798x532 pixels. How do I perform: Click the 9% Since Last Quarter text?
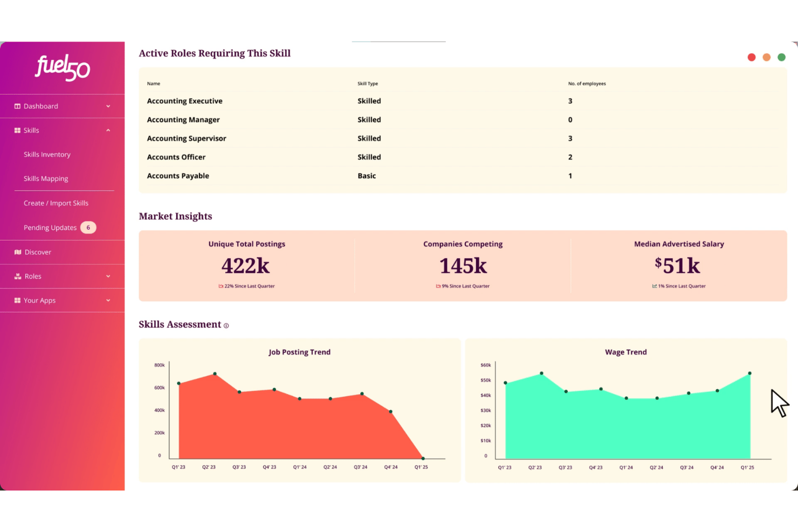(x=466, y=286)
